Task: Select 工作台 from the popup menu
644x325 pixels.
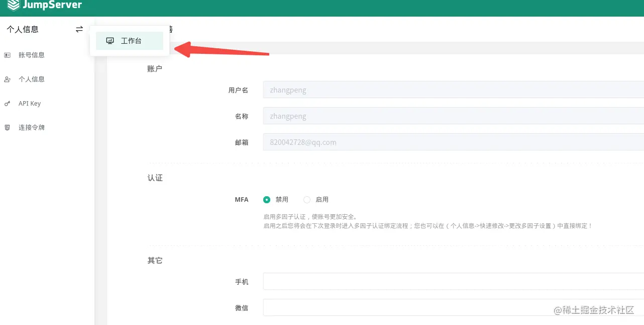Action: 130,41
